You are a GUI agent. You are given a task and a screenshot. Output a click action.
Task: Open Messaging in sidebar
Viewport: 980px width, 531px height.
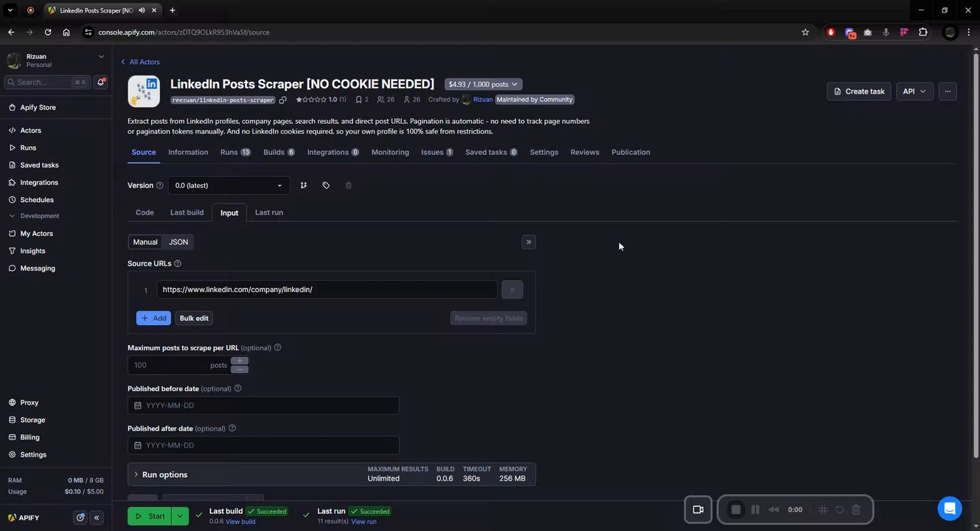pos(38,268)
